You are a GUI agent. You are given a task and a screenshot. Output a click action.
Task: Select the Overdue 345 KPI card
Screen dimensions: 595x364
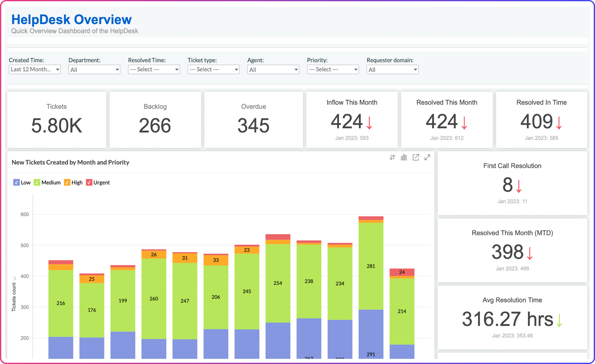coord(253,120)
